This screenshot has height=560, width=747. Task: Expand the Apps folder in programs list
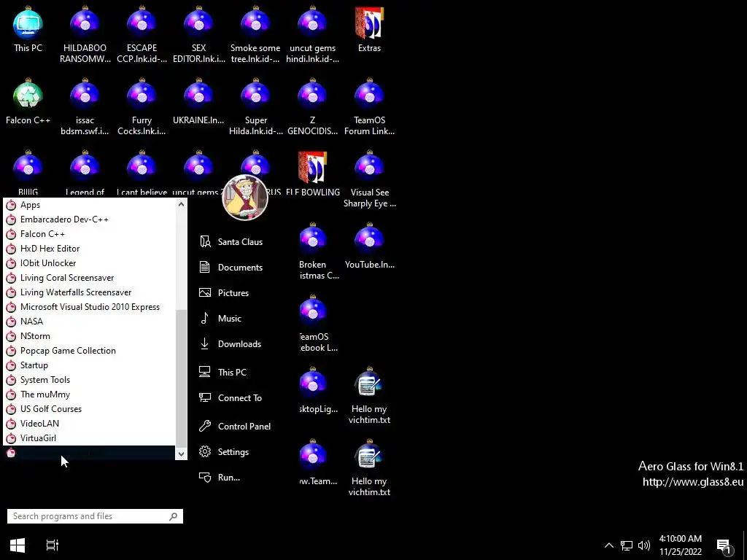(89, 205)
